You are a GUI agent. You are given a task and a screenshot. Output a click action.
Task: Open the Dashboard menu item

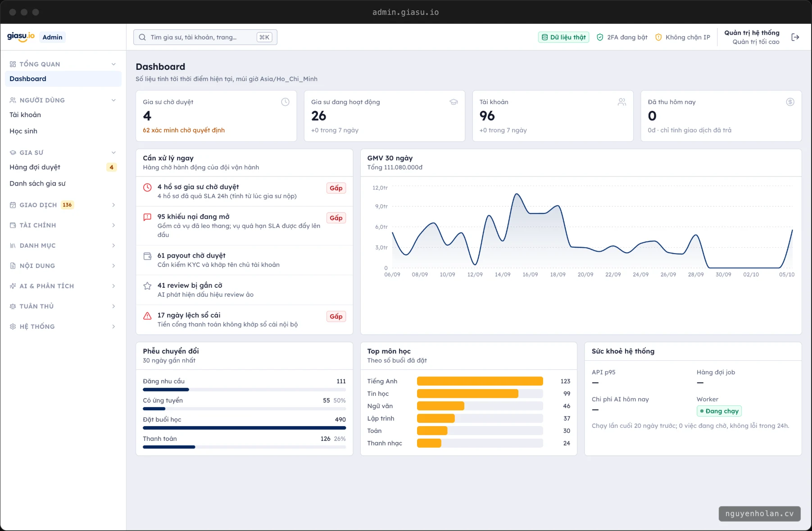point(63,79)
